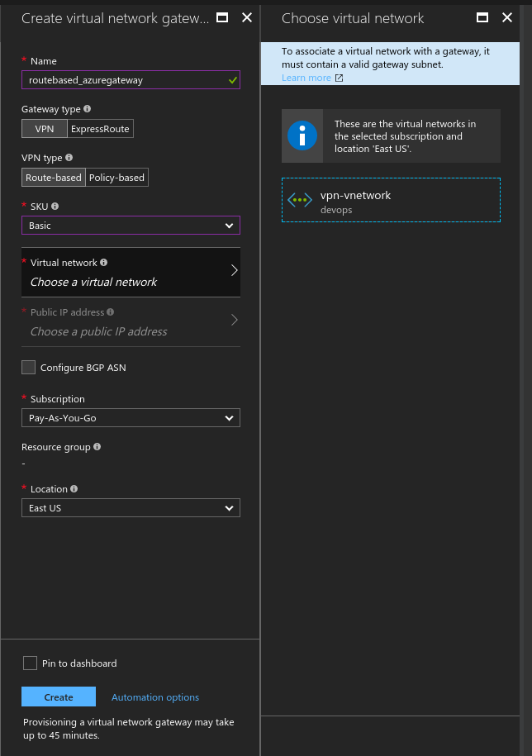The height and width of the screenshot is (756, 532).
Task: Choose Route-based VPN type
Action: click(x=54, y=178)
